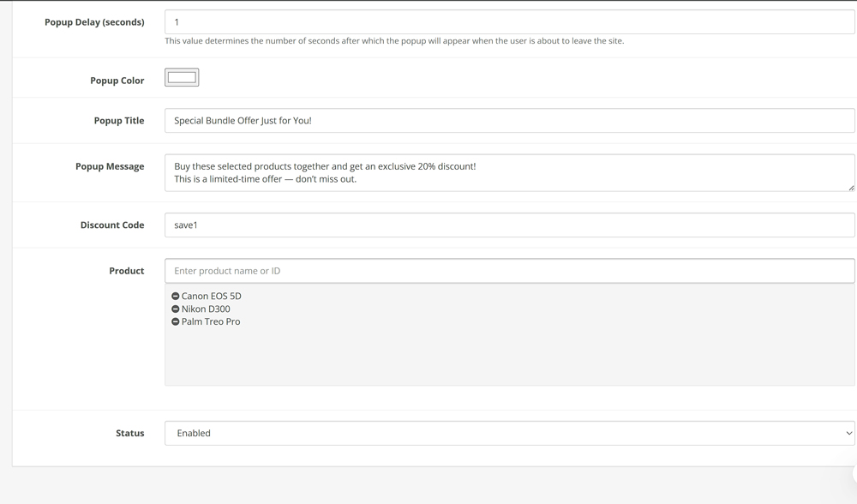Click the Status label
The image size is (857, 504).
129,434
